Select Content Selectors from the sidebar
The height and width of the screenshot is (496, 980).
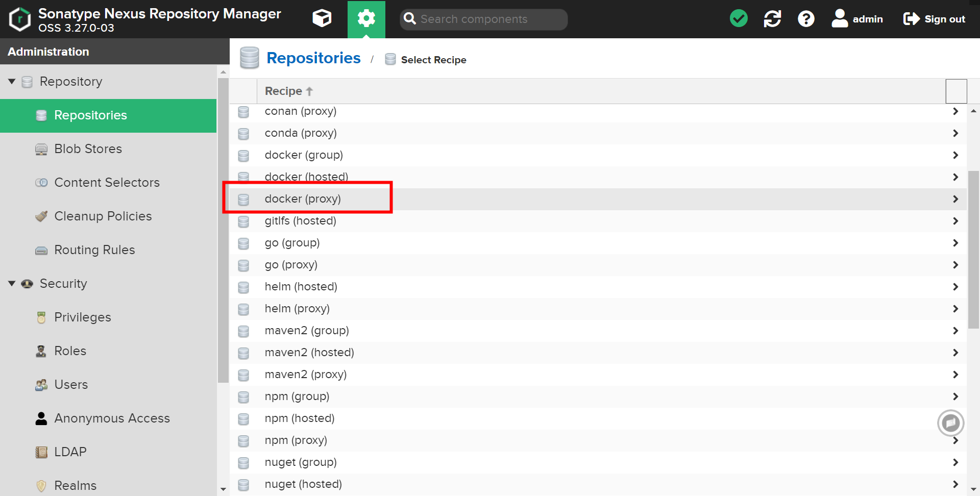[x=107, y=182]
